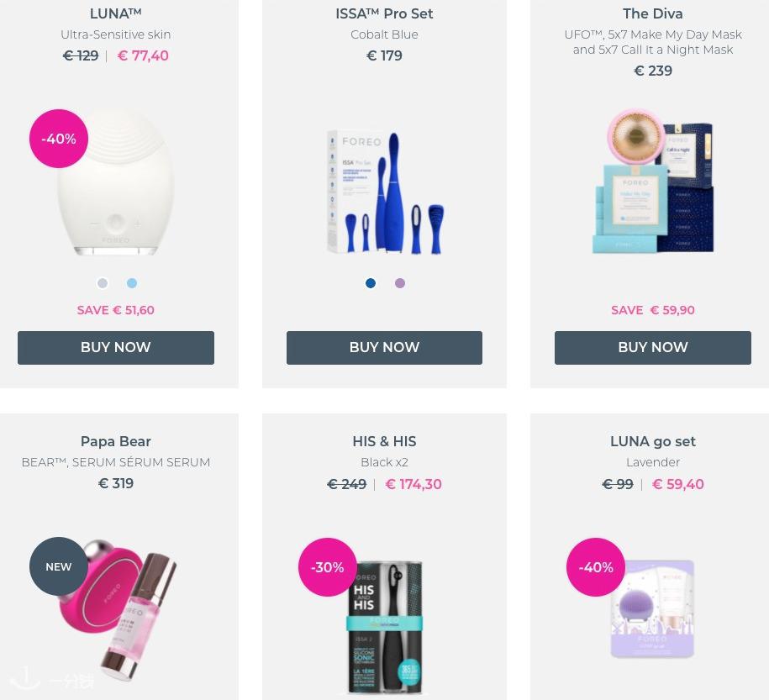Click BUY NOW for The Diva
The width and height of the screenshot is (769, 700).
[653, 348]
